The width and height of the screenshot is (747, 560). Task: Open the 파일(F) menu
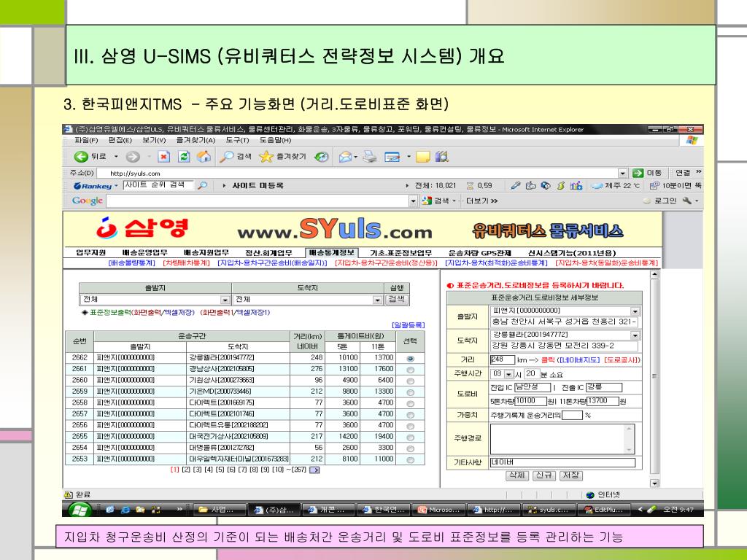pyautogui.click(x=86, y=140)
